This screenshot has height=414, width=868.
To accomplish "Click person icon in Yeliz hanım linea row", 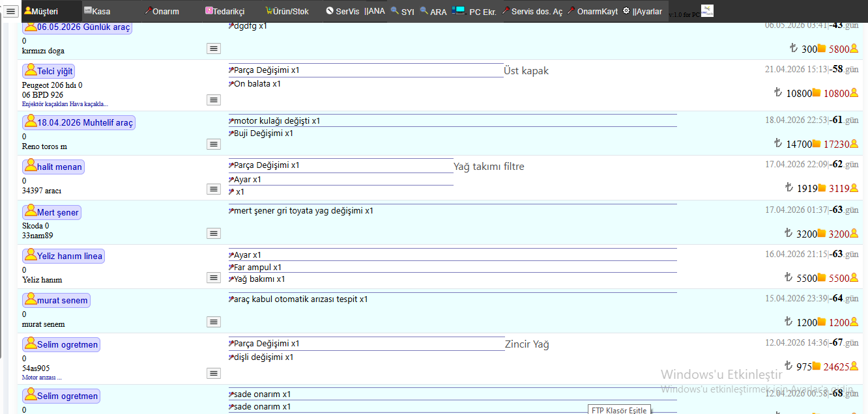I will (854, 277).
